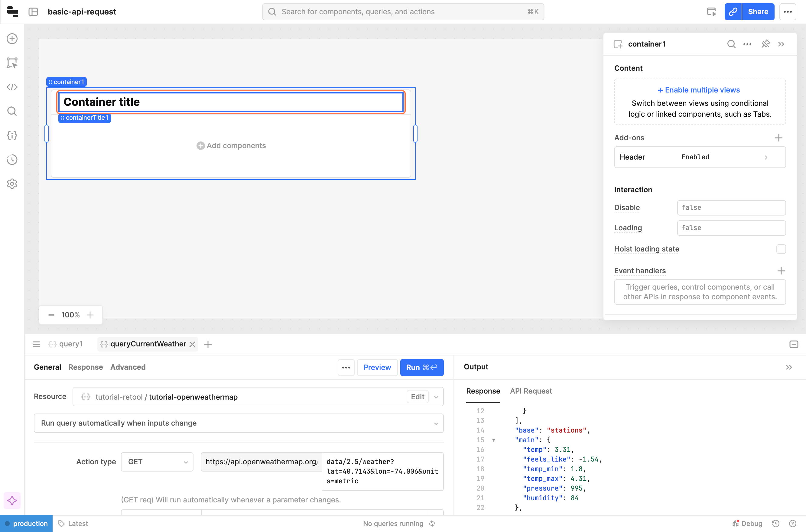The width and height of the screenshot is (806, 532).
Task: Open the app Settings gear icon
Action: (12, 183)
